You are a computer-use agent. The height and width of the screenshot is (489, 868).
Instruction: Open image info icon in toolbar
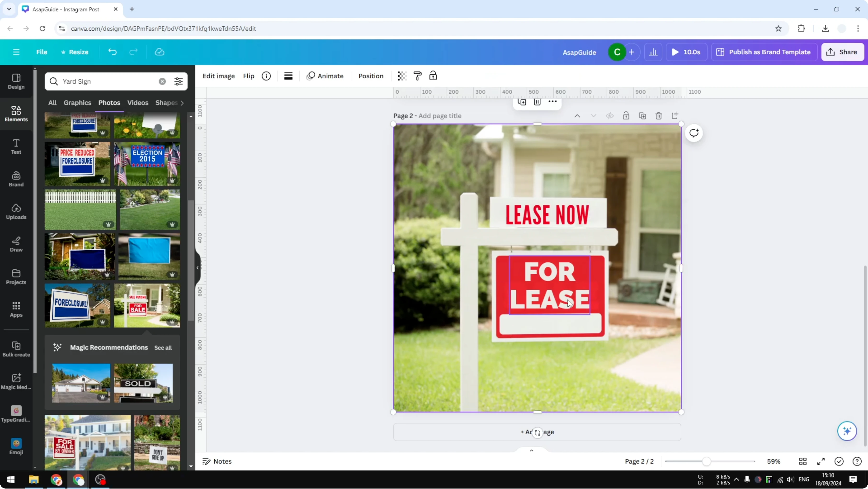[266, 76]
